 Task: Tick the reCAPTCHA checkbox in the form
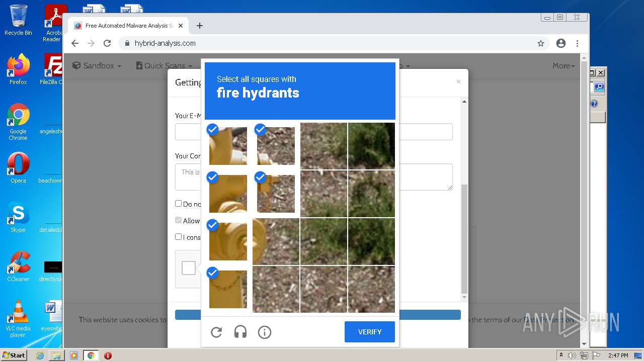coord(189,268)
